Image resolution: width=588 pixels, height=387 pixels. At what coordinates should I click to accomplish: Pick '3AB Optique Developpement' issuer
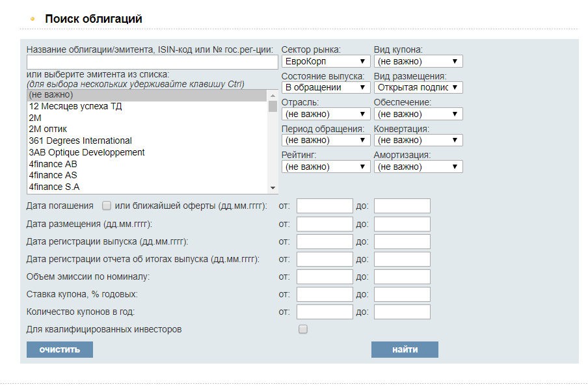click(x=87, y=152)
